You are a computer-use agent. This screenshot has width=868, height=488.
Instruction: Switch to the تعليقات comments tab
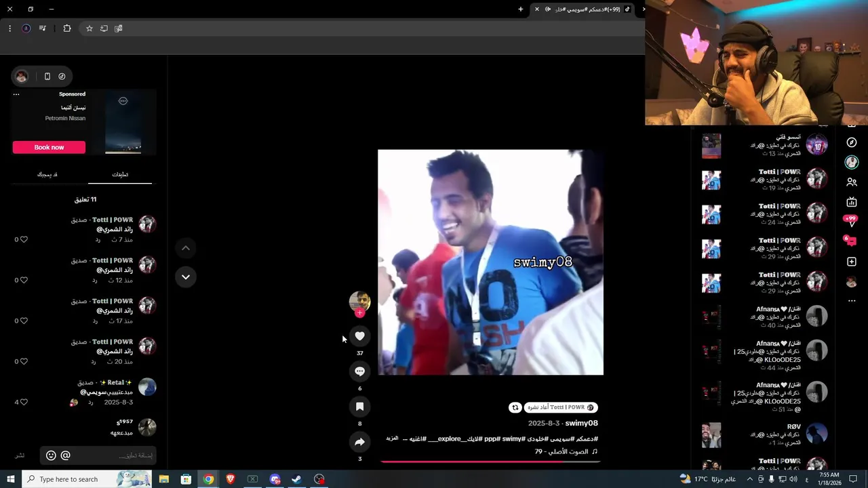tap(120, 174)
